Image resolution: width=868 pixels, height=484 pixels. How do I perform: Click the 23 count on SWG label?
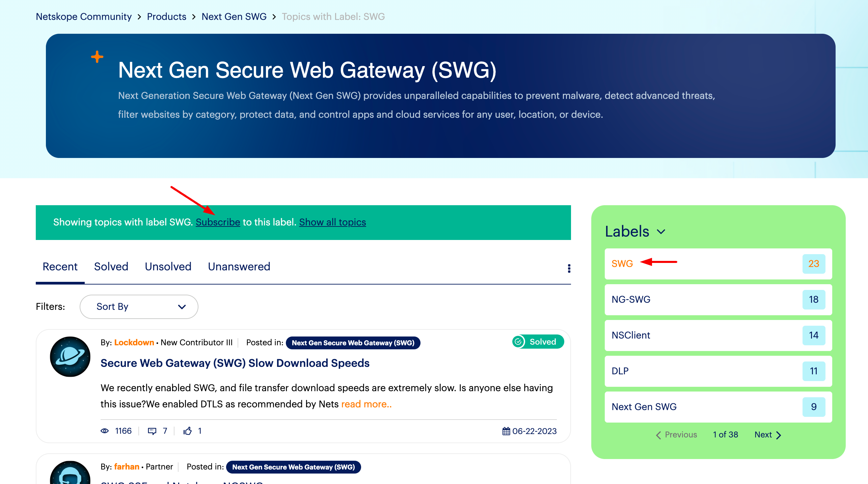click(814, 264)
